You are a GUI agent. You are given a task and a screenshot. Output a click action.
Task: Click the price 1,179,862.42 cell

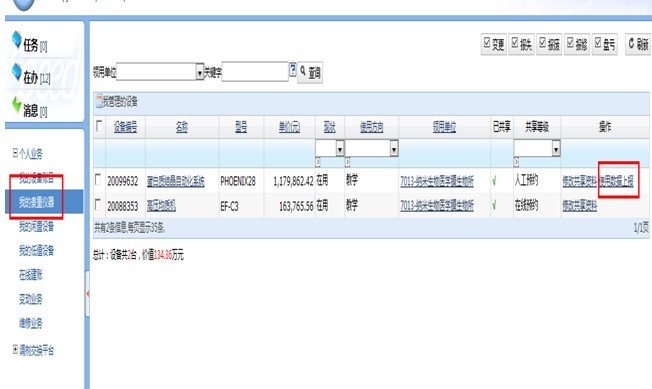pos(293,181)
